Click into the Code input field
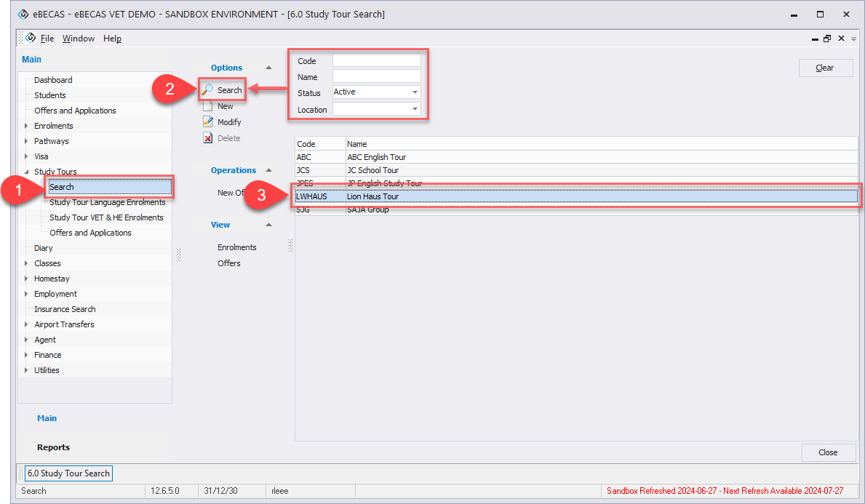The height and width of the screenshot is (504, 865). click(x=376, y=61)
